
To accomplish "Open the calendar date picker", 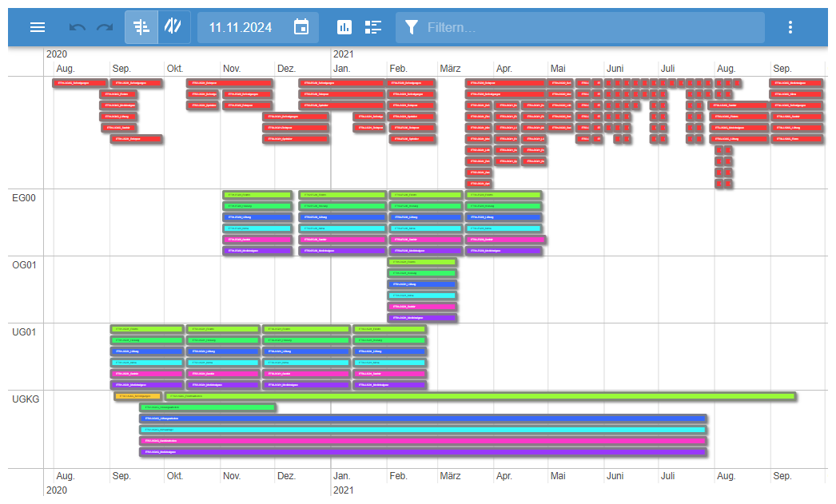I will pos(301,27).
